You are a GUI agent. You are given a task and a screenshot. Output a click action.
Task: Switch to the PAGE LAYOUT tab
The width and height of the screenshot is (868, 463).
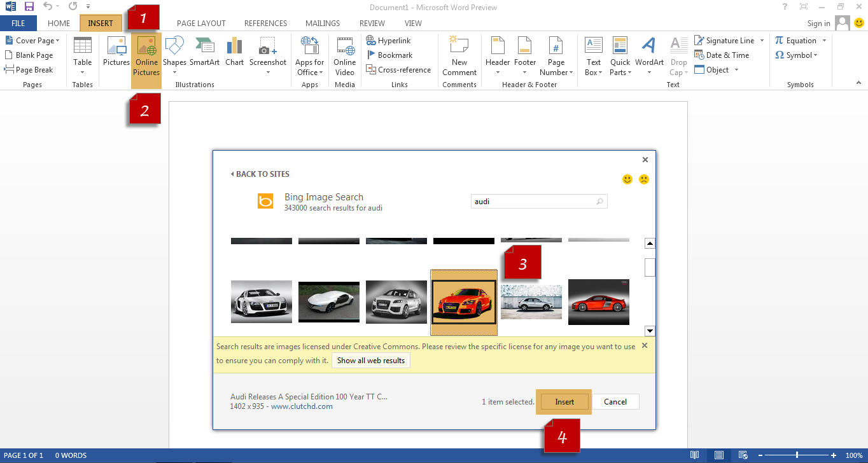pos(201,24)
